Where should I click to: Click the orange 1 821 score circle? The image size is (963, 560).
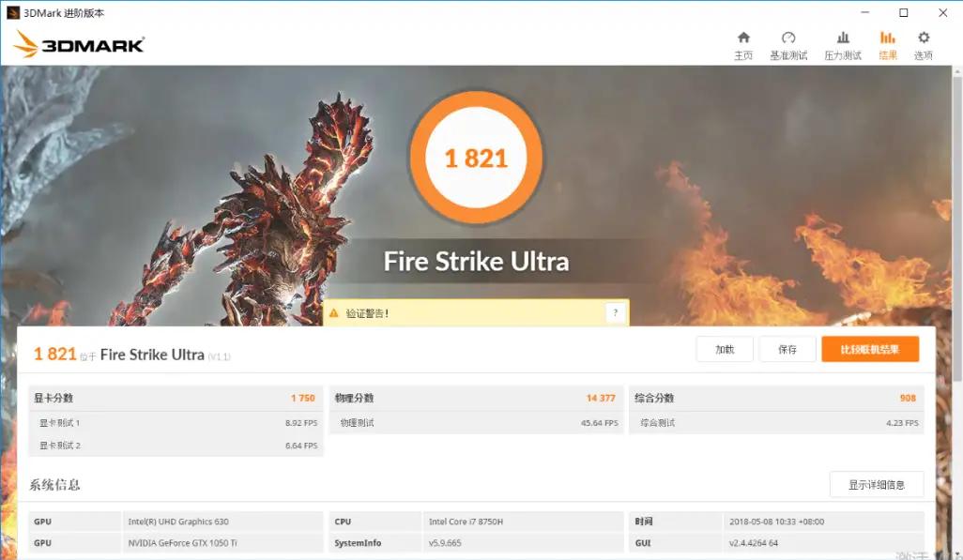pos(476,158)
